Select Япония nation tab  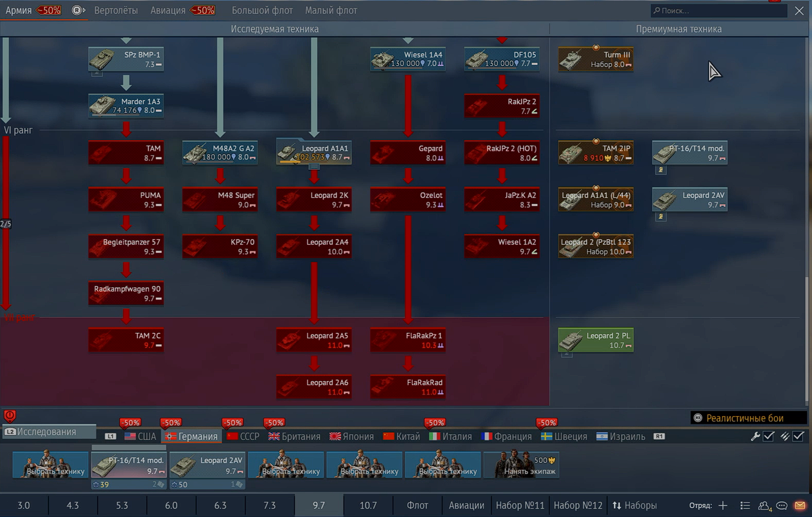point(352,436)
